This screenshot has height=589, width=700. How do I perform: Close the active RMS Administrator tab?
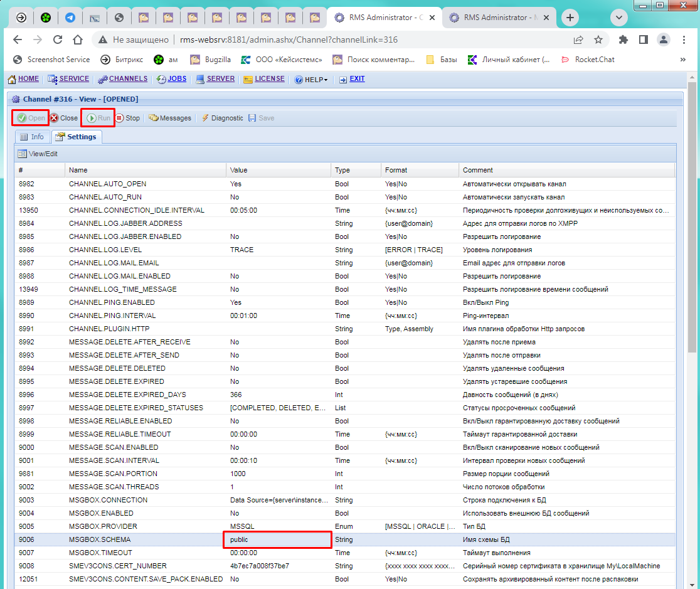tap(432, 18)
